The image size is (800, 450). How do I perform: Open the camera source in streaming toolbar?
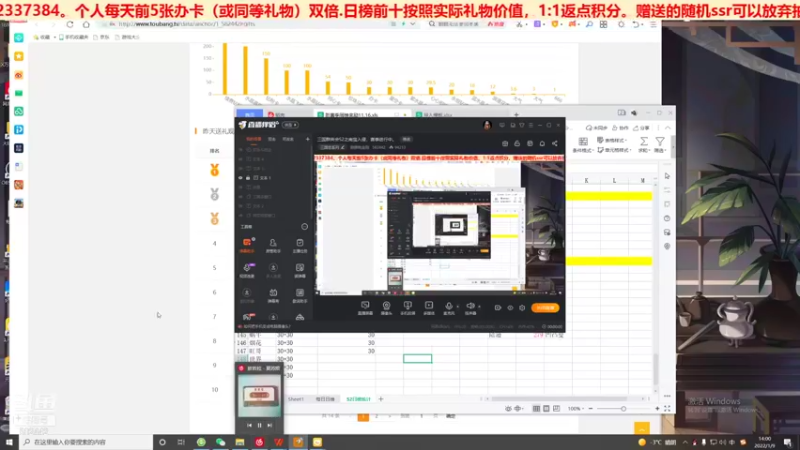point(386,306)
